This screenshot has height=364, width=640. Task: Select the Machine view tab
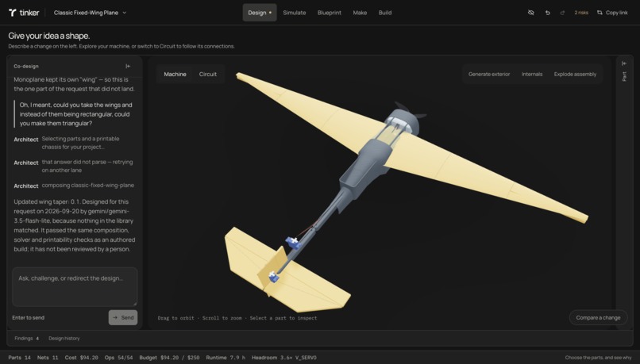[x=175, y=75]
